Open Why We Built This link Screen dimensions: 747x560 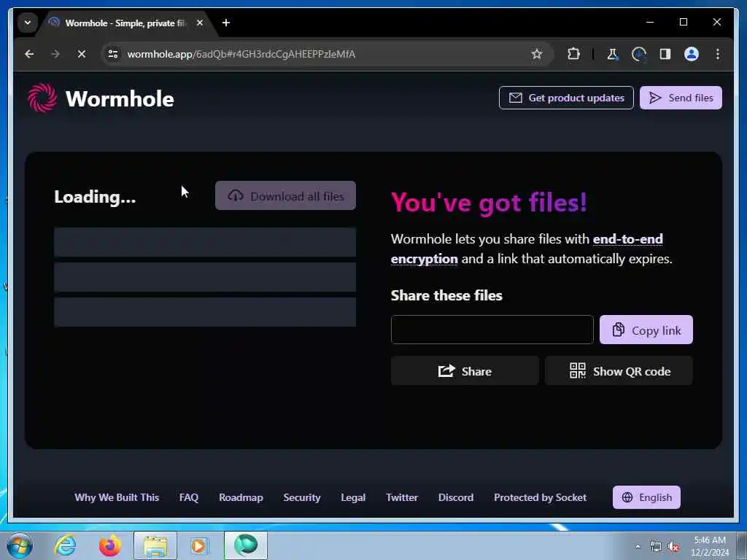click(x=117, y=497)
